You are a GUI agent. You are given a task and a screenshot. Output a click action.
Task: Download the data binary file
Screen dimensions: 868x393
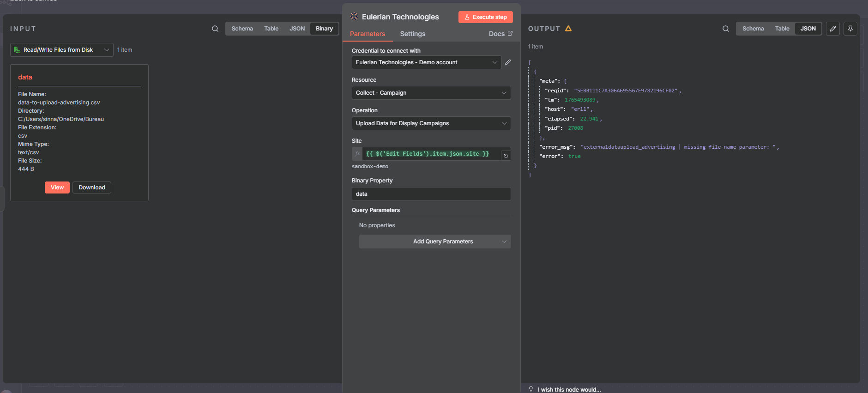pos(91,187)
